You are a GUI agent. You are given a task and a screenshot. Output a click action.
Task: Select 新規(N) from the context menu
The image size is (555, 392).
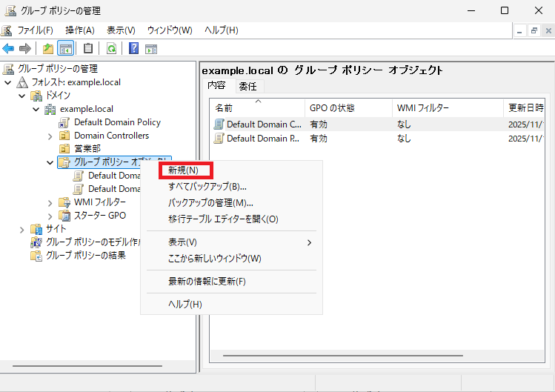coord(183,170)
